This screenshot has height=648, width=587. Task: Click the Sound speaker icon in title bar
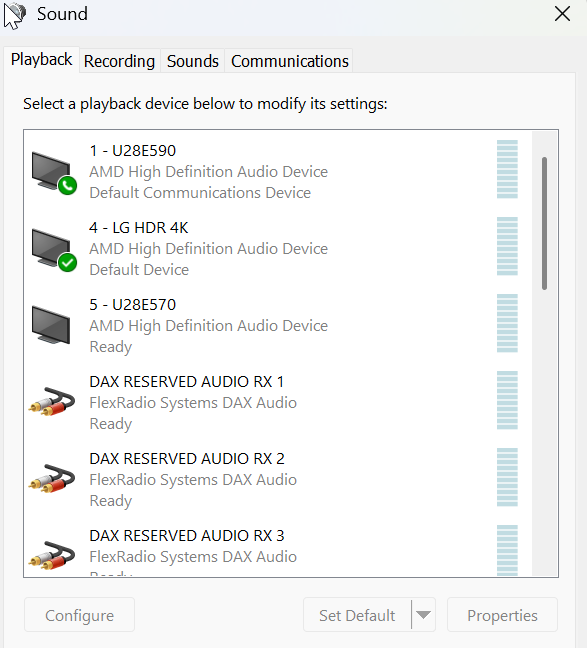(x=15, y=15)
